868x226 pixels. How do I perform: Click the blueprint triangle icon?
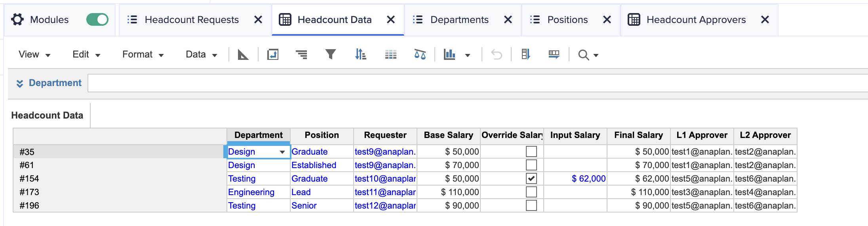243,54
